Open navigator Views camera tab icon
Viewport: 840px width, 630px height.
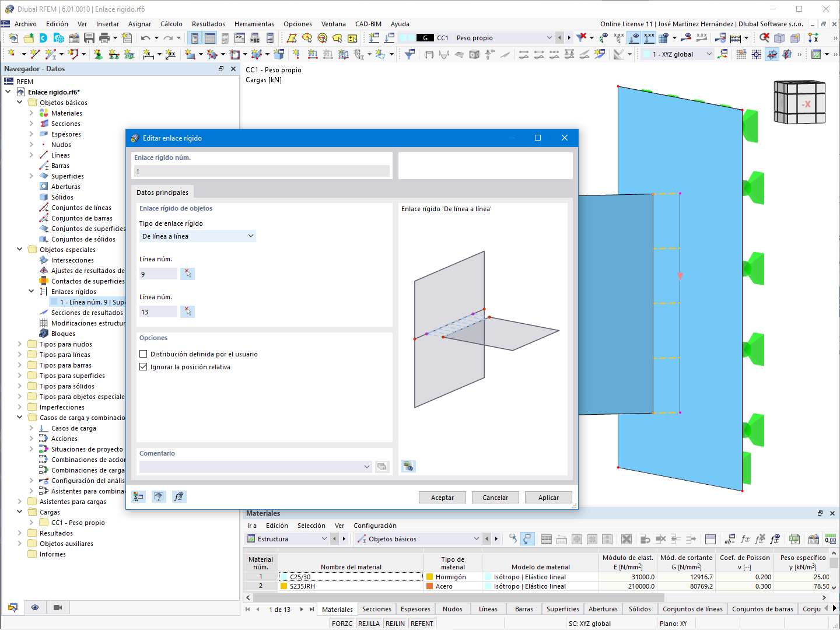pos(57,607)
